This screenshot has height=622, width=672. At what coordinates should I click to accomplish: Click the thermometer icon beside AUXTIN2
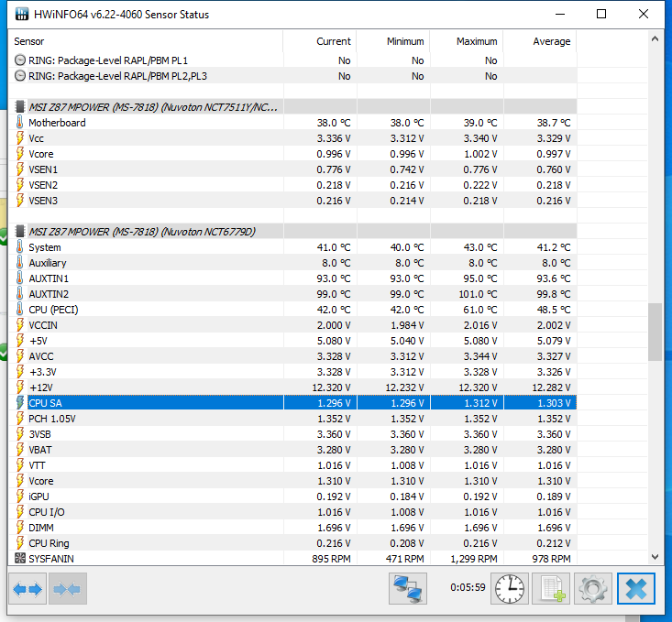click(x=20, y=294)
